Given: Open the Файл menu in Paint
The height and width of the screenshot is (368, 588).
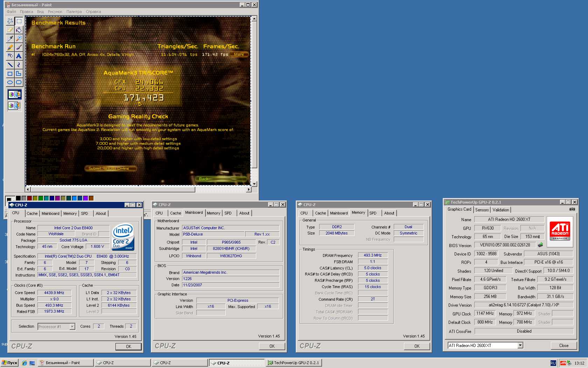Looking at the screenshot, I should pos(11,12).
